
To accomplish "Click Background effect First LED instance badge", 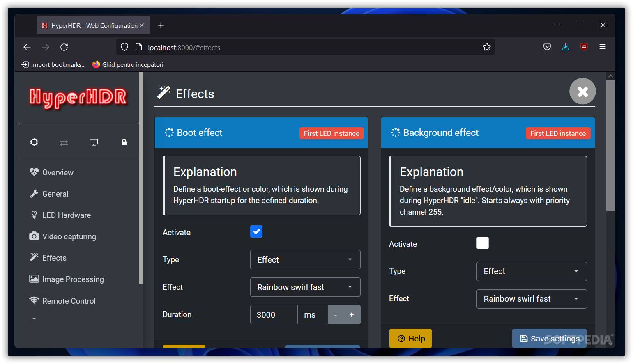I will [558, 133].
